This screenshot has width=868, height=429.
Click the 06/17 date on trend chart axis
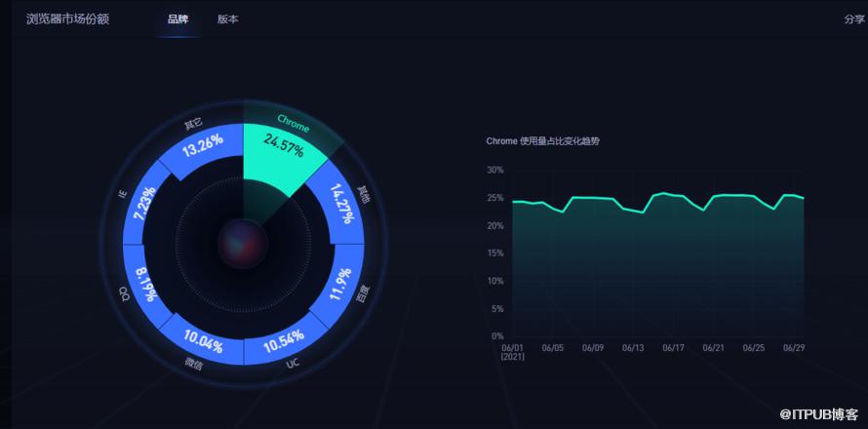[x=673, y=348]
